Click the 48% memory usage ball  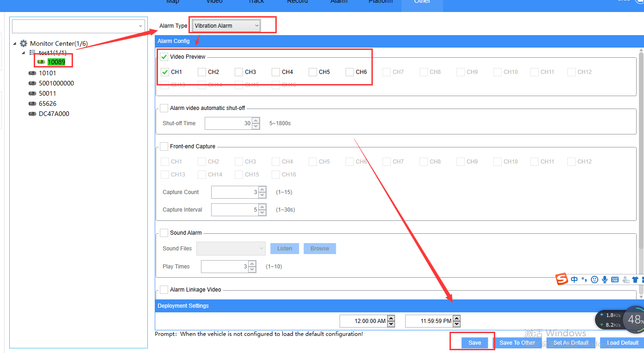pos(635,319)
